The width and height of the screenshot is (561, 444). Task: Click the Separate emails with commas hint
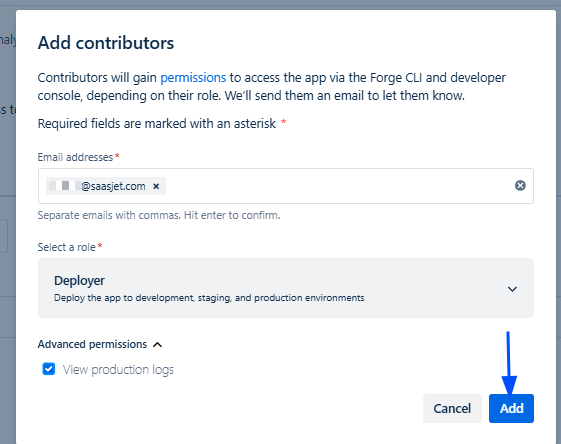159,215
